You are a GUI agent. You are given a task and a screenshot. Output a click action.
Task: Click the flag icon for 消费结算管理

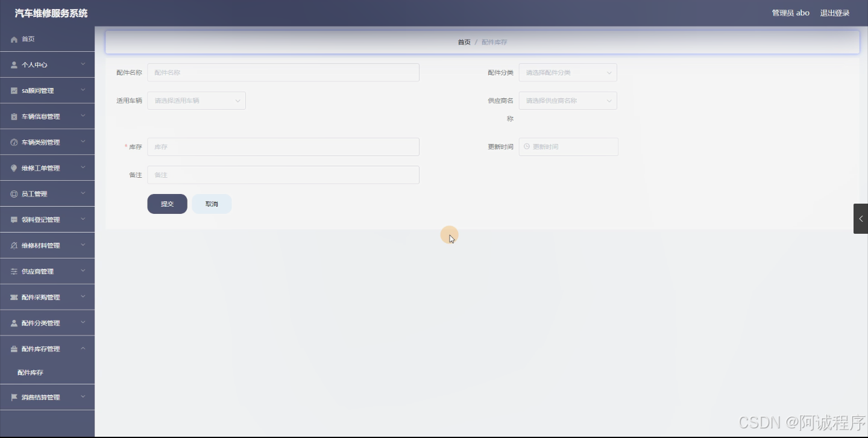pos(14,398)
